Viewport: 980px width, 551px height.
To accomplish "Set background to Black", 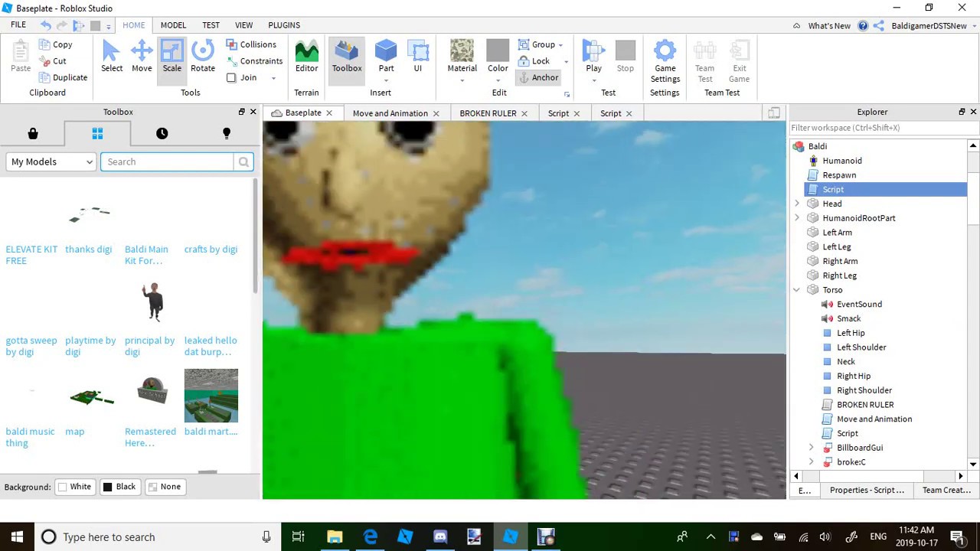I will pos(119,487).
